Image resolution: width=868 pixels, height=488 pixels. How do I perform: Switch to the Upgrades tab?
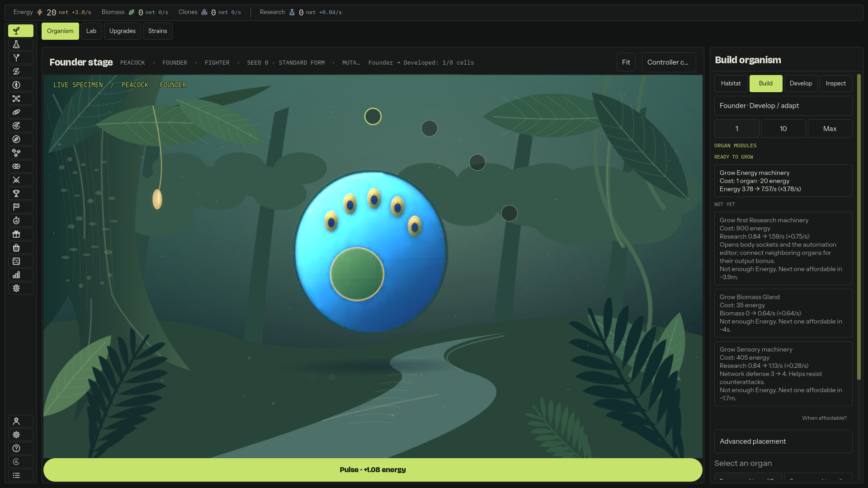pos(123,31)
